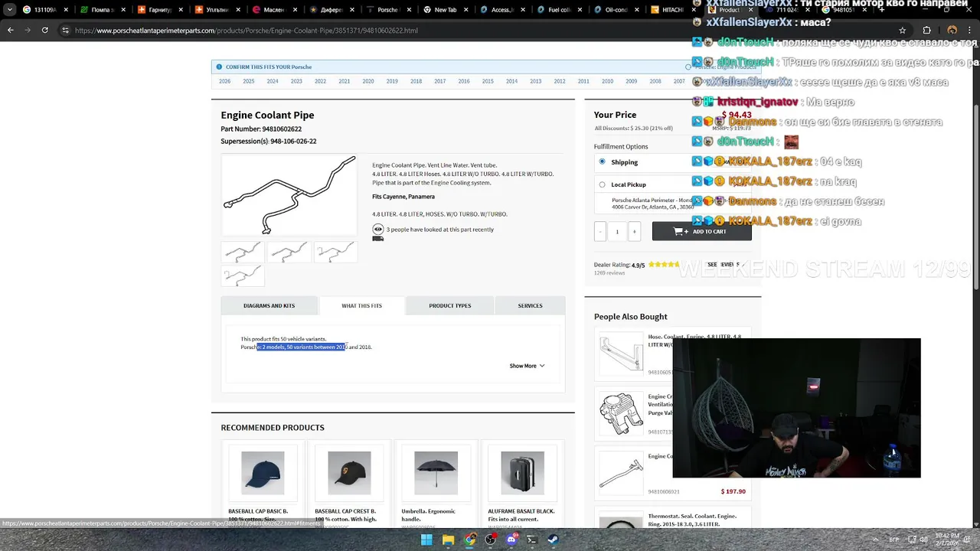This screenshot has height=551, width=980.
Task: Open the Terminal taskbar icon
Action: click(x=532, y=540)
